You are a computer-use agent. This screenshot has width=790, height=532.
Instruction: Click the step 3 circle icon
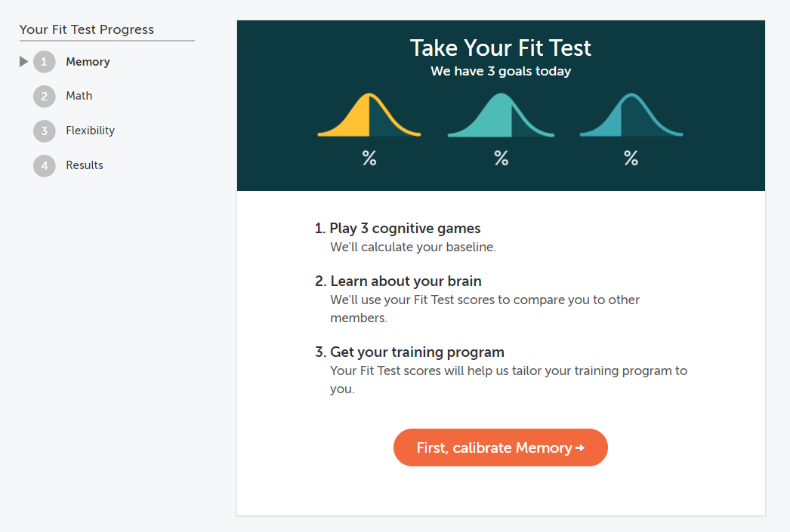point(45,131)
